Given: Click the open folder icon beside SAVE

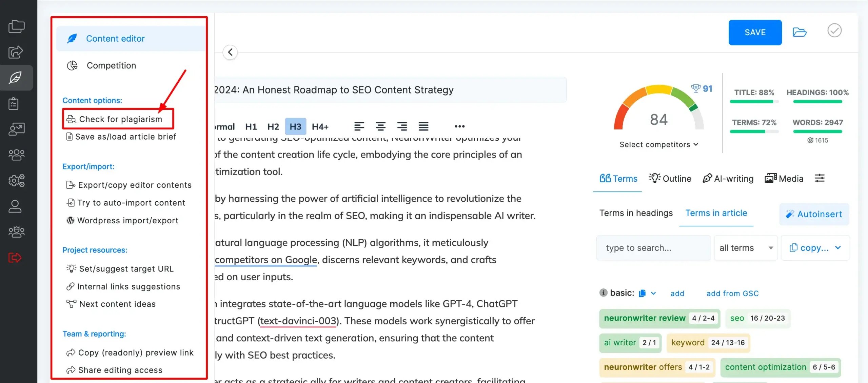Looking at the screenshot, I should (x=799, y=33).
